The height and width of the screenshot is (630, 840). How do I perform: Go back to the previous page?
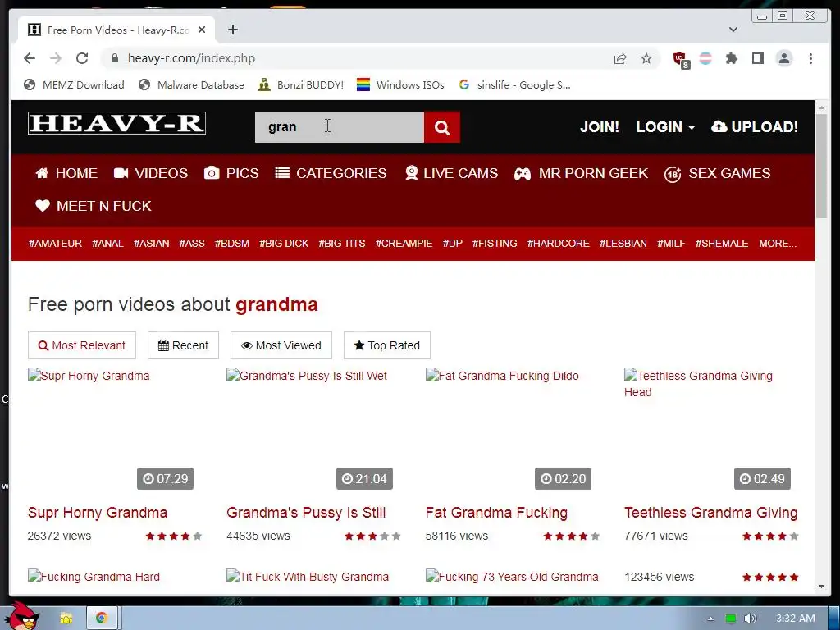pos(30,58)
